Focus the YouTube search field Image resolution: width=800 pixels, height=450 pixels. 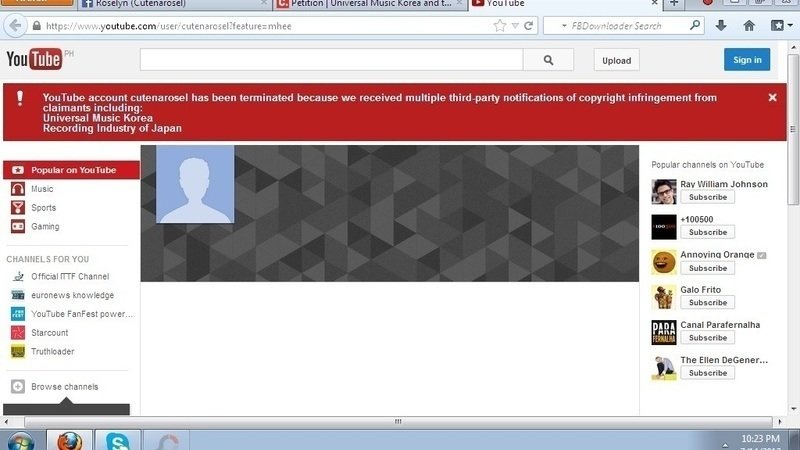(x=332, y=60)
